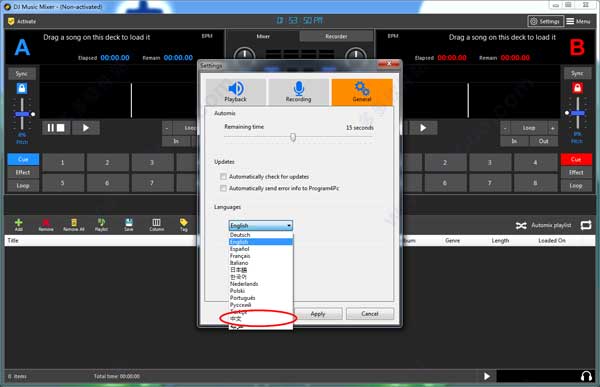Open the Playback settings tab
The image size is (600, 387).
pyautogui.click(x=236, y=92)
